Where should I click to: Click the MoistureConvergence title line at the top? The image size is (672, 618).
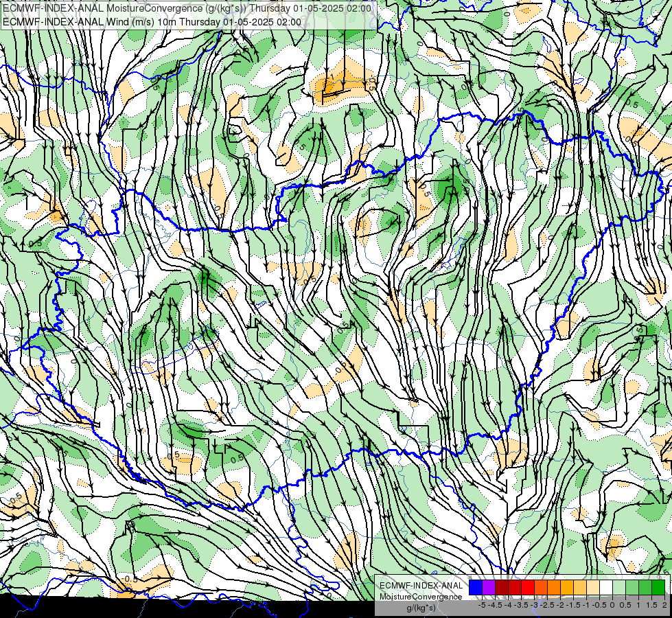(x=187, y=8)
